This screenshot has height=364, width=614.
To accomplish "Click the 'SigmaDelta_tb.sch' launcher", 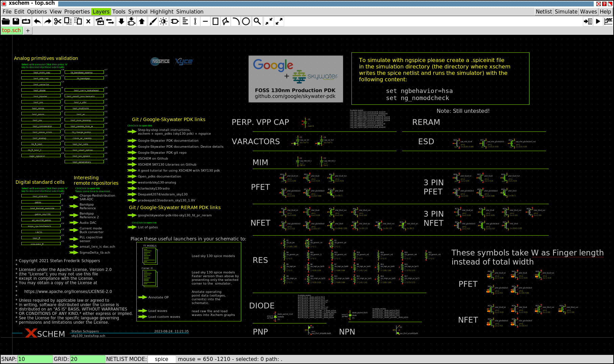I will [x=90, y=252].
